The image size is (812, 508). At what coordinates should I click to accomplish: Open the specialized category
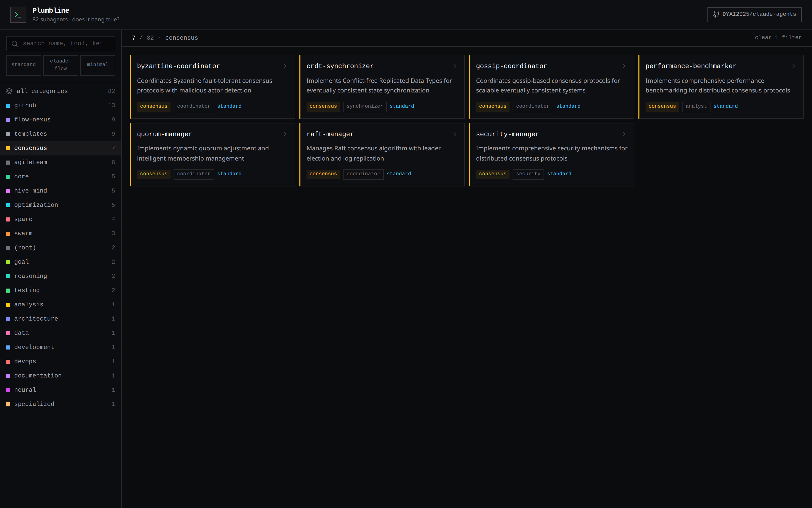pyautogui.click(x=61, y=404)
